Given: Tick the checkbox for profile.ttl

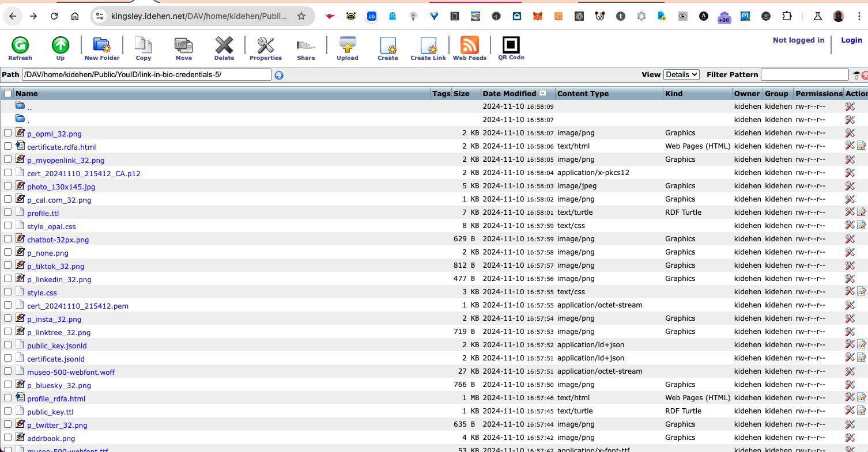Looking at the screenshot, I should point(8,212).
